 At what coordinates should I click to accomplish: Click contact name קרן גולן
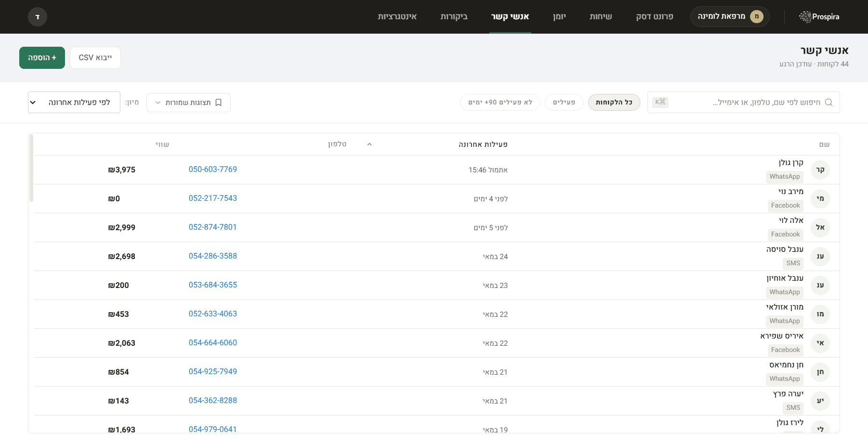point(791,163)
